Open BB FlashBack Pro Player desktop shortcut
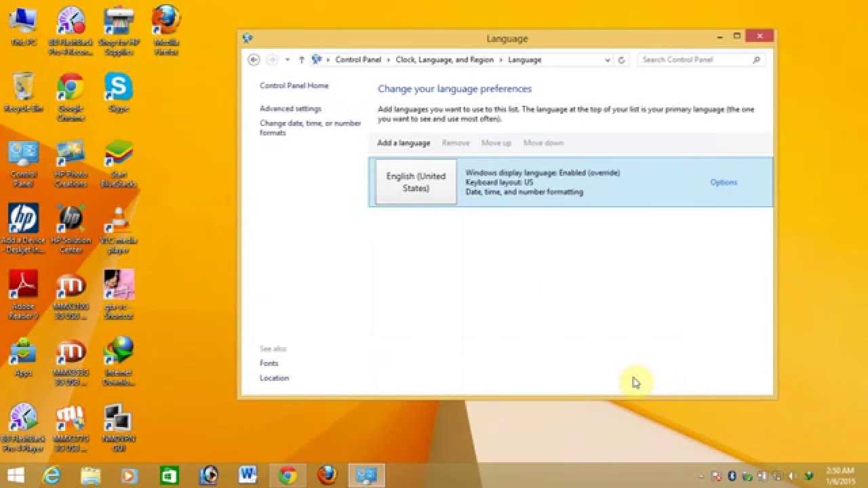Image resolution: width=868 pixels, height=488 pixels. click(x=24, y=428)
